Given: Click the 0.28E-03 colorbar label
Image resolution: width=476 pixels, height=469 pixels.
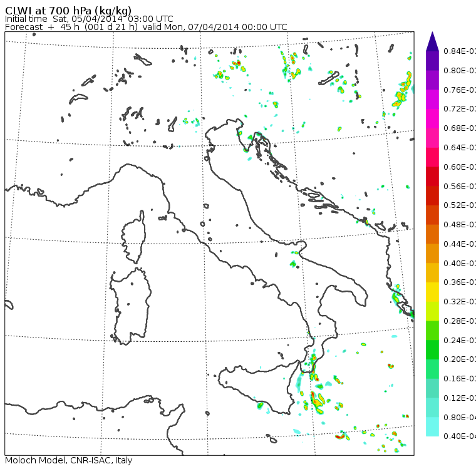Looking at the screenshot, I should [460, 321].
